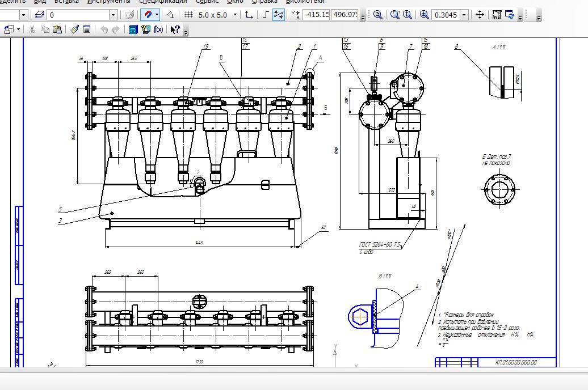The width and height of the screenshot is (588, 390).
Task: Open the dropdown arrow beside the view-arrangement icon
Action: point(18,29)
